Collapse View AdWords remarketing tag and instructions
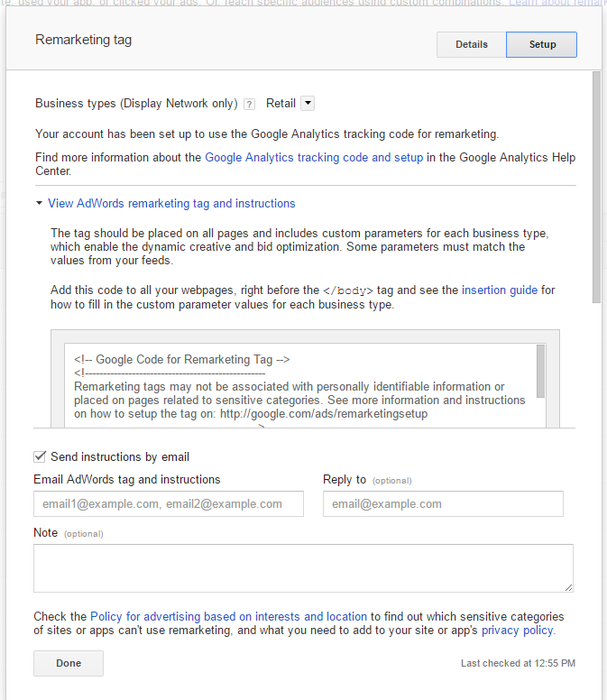Screen dimensions: 607x700 tap(166, 204)
